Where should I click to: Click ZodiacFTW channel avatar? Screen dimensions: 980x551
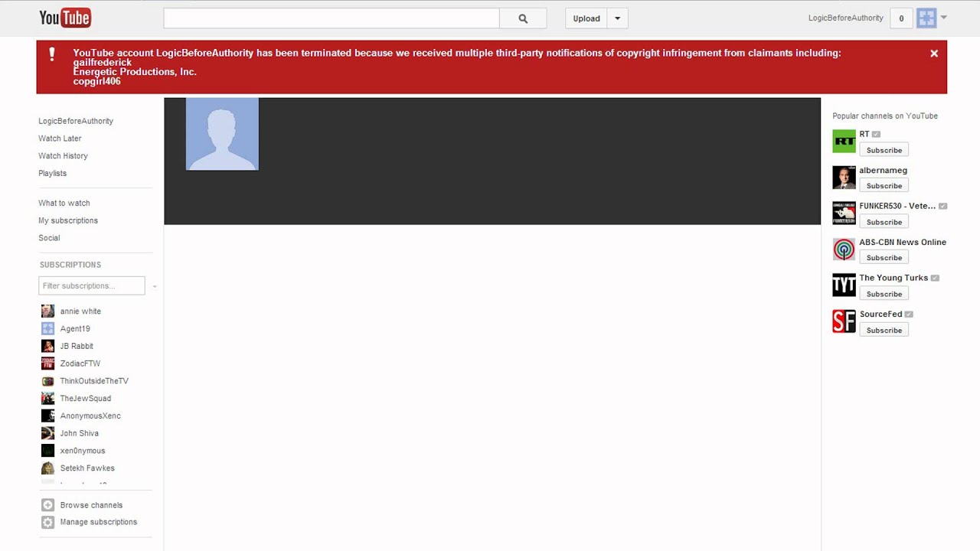[x=47, y=364]
